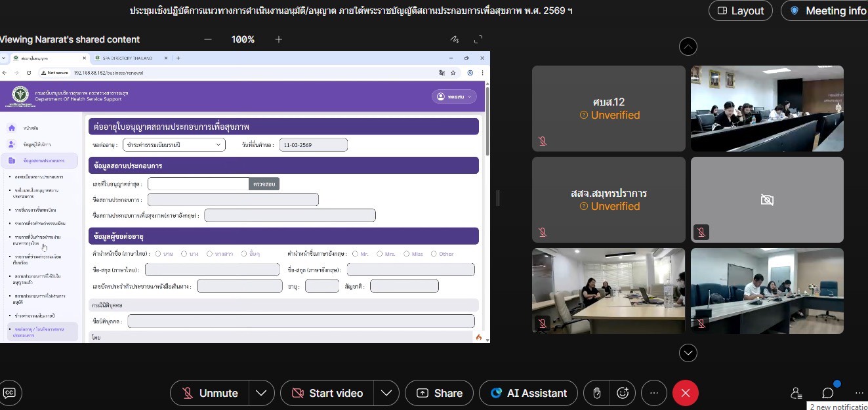Click the red leave meeting button
This screenshot has width=868, height=410.
click(686, 393)
